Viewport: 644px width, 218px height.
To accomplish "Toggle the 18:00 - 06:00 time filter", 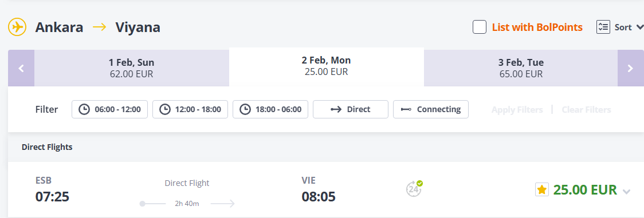I will [x=270, y=109].
